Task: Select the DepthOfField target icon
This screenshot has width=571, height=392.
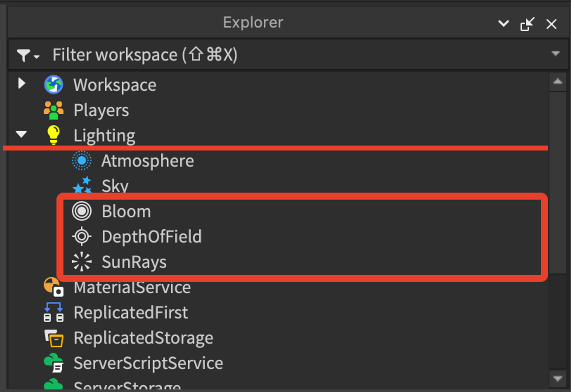Action: click(x=82, y=236)
